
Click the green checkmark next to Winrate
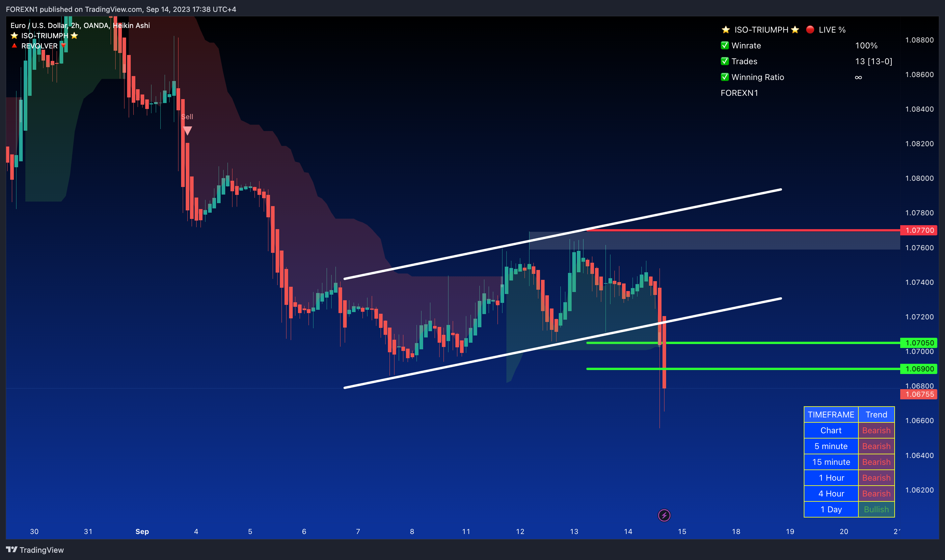pos(725,45)
